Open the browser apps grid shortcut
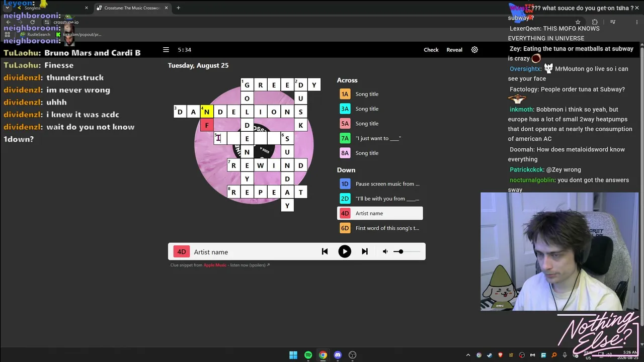This screenshot has height=362, width=644. [x=7, y=35]
